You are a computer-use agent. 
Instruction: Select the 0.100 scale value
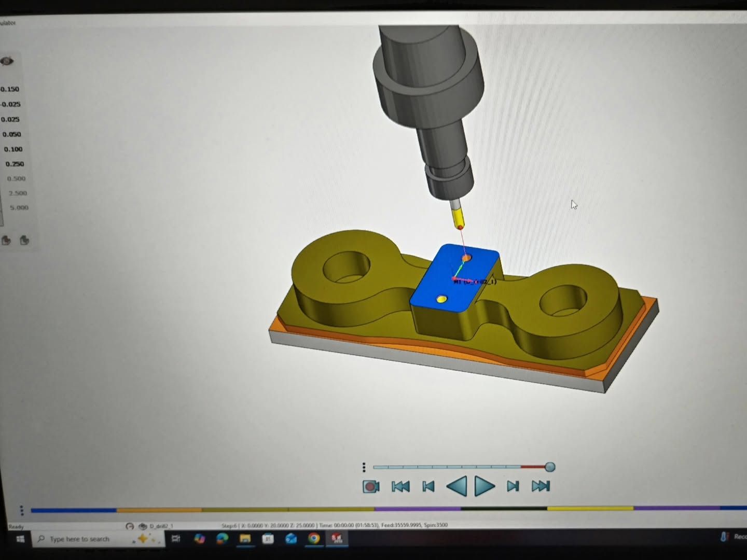[x=13, y=149]
